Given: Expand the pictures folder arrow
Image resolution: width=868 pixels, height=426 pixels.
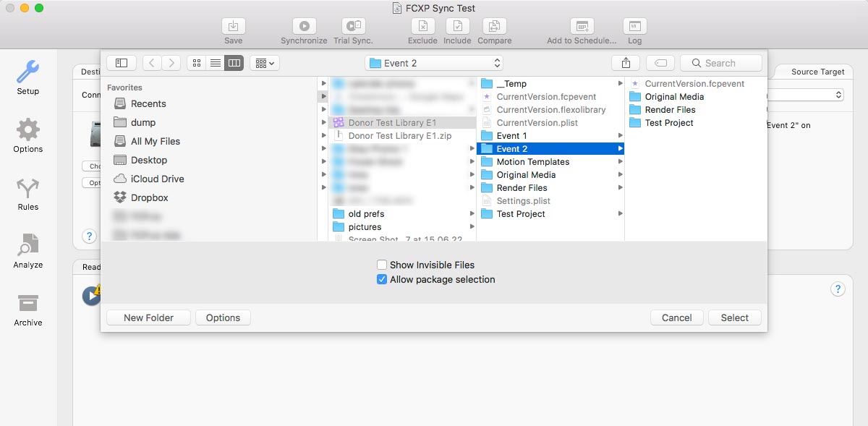Looking at the screenshot, I should (472, 227).
